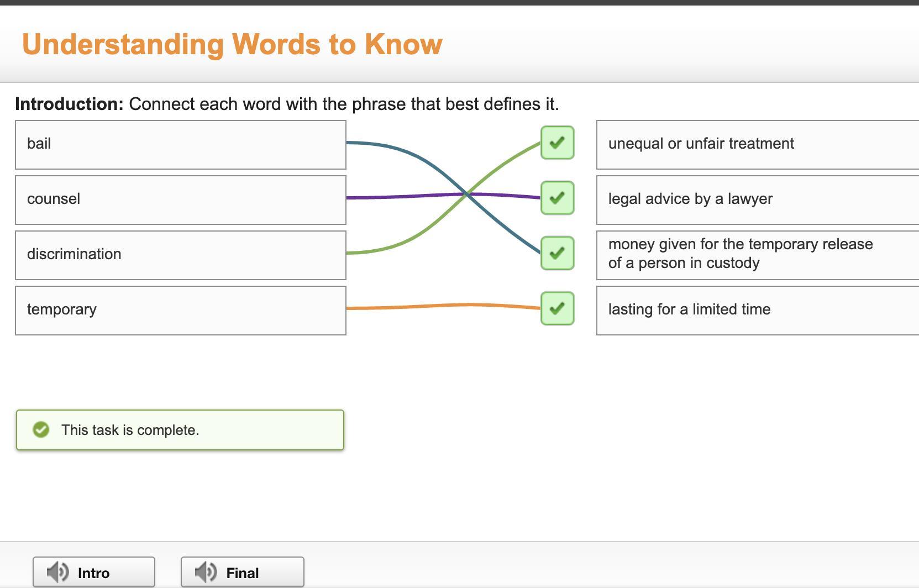This screenshot has width=919, height=588.
Task: Play the Final audio
Action: (x=242, y=572)
